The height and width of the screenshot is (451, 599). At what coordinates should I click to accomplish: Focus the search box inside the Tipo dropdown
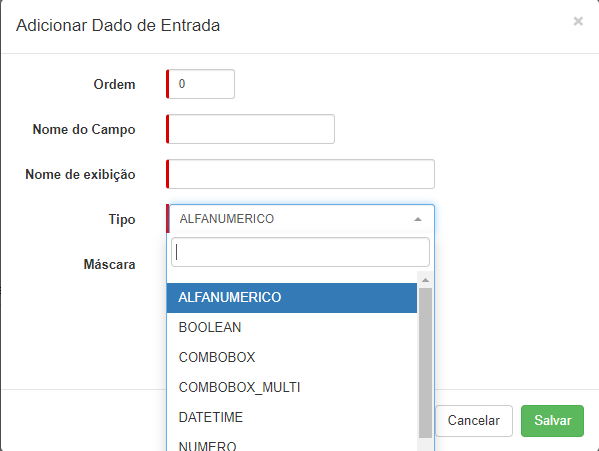pos(301,252)
